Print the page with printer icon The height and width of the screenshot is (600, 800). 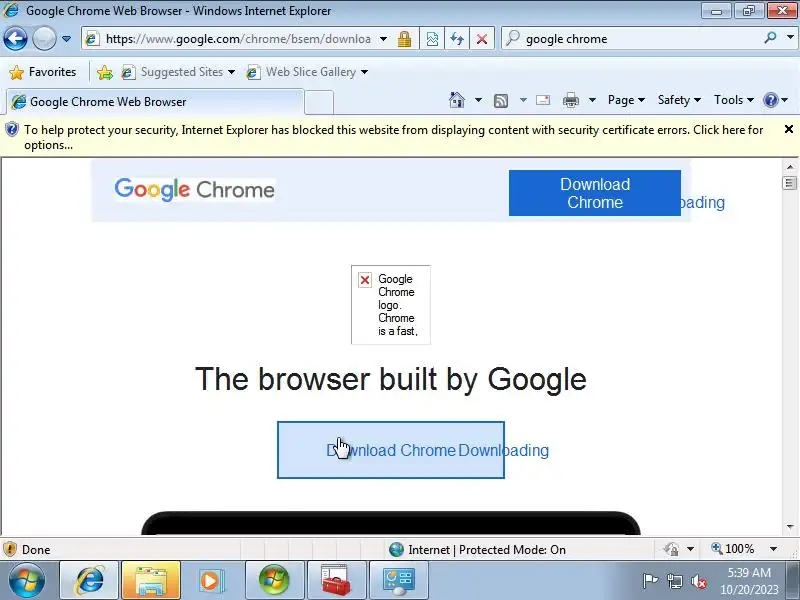(x=570, y=100)
